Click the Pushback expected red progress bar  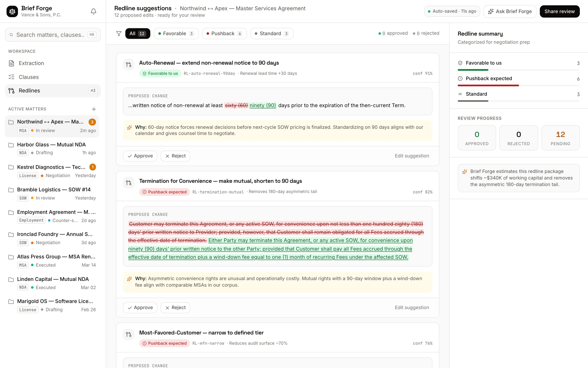point(488,86)
